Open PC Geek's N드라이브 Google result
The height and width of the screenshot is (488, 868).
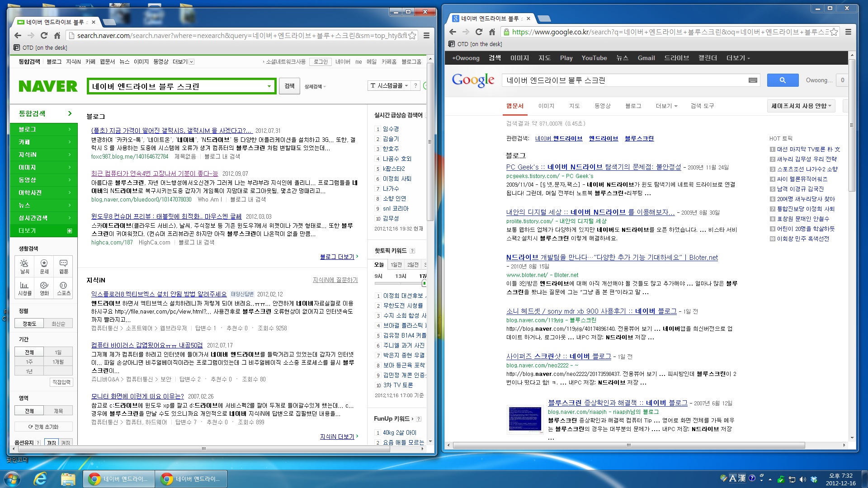[x=593, y=167]
